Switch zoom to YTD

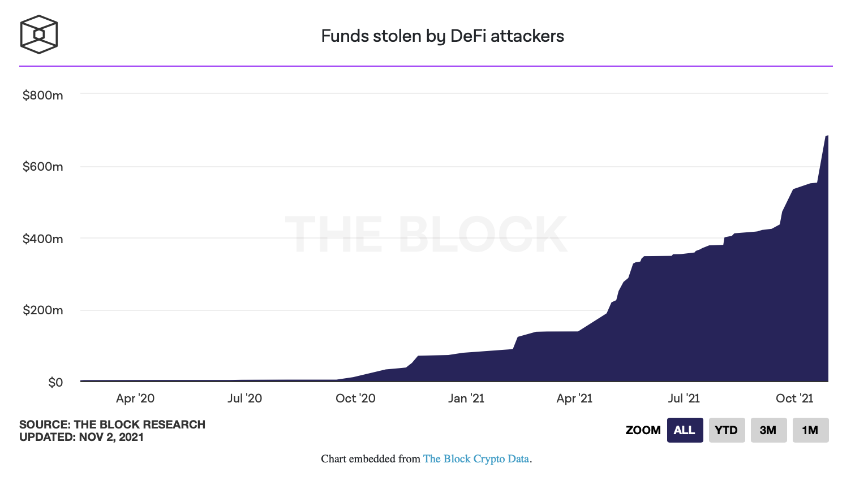727,430
